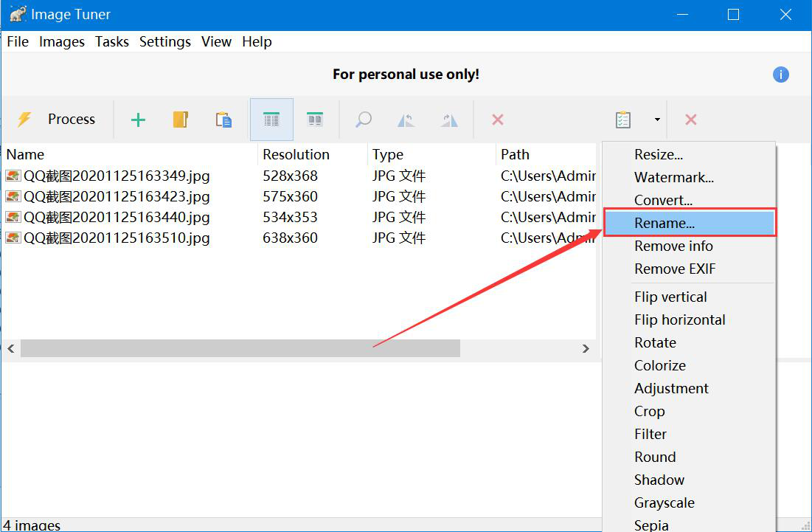Choose Watermark... in the dropdown list
The image size is (812, 532).
(x=673, y=177)
